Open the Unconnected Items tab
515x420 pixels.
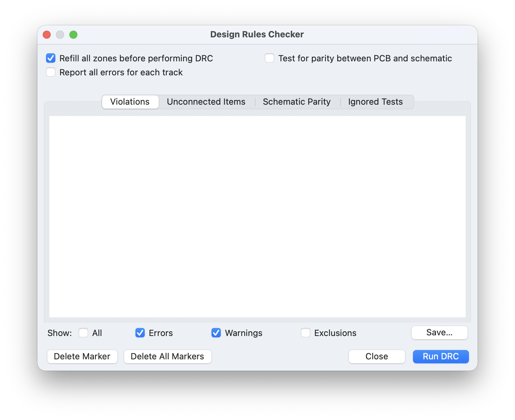coord(206,102)
